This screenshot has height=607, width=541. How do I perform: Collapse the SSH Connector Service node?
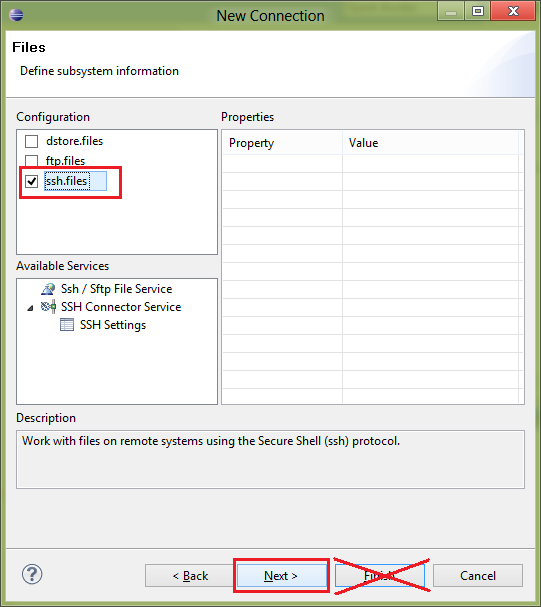click(30, 308)
